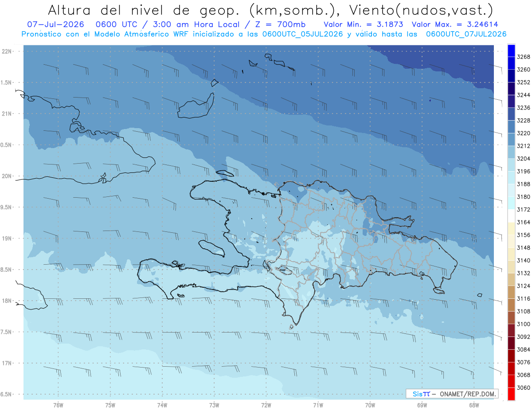Click the legend value 3188

pos(523,184)
